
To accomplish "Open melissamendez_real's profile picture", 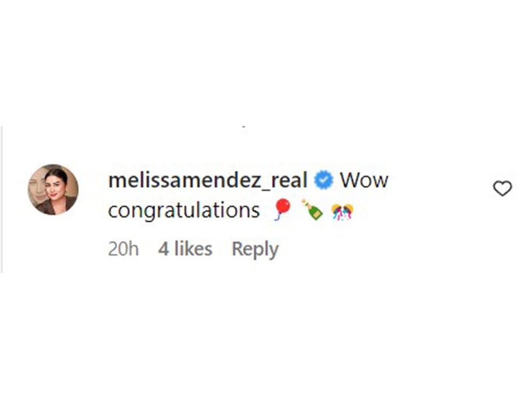I will pyautogui.click(x=53, y=189).
